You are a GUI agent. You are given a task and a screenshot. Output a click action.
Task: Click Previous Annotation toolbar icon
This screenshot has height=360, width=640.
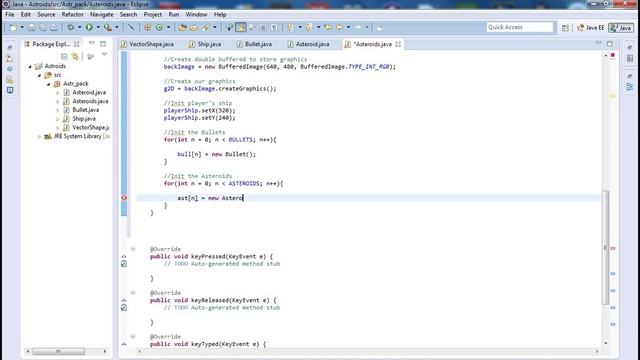point(309,27)
